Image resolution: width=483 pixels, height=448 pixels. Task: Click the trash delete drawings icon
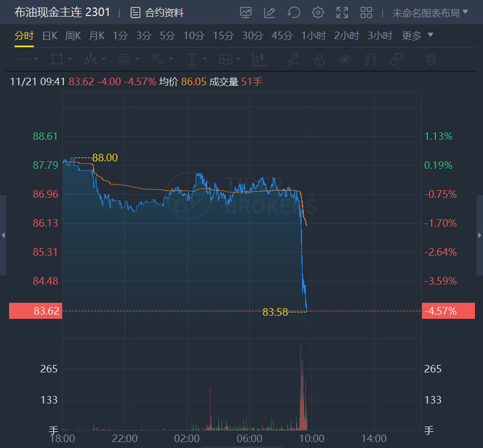[431, 59]
